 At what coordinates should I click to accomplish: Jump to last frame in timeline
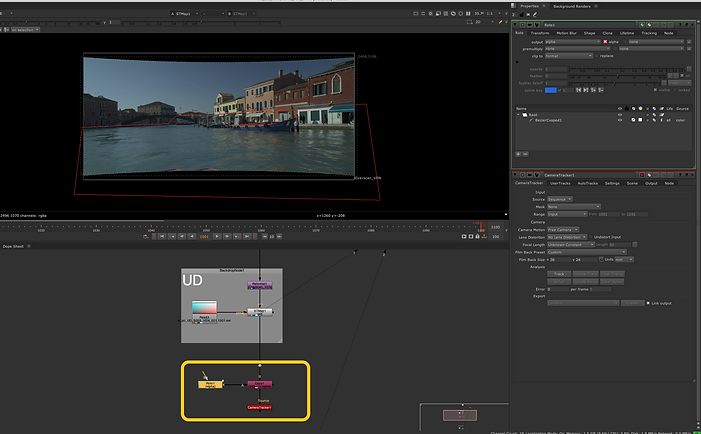(x=247, y=236)
